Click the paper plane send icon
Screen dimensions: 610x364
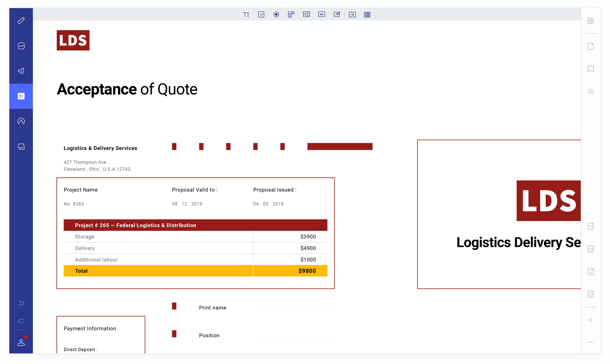[x=21, y=71]
